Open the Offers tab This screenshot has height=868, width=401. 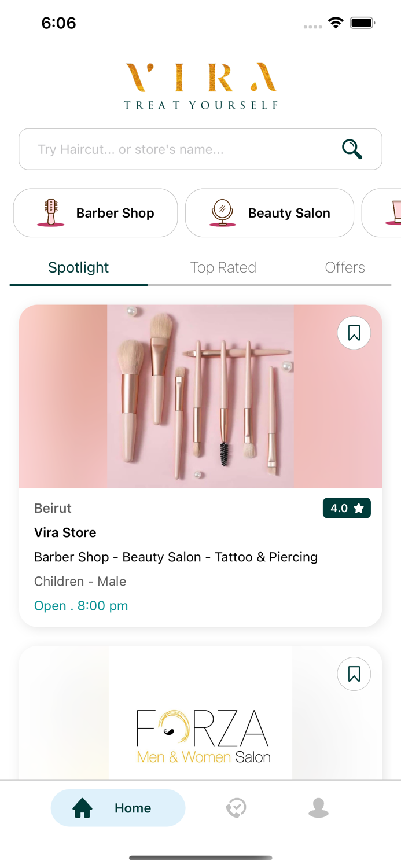(x=345, y=267)
